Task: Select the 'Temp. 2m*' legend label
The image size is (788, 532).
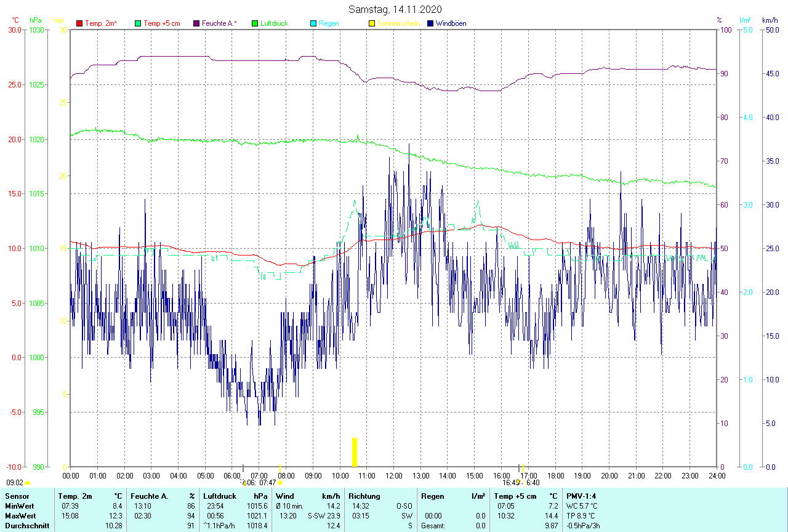Action: pos(101,23)
